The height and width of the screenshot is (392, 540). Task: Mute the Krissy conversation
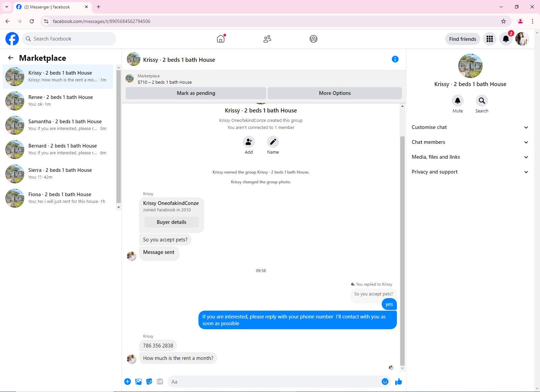click(x=458, y=101)
